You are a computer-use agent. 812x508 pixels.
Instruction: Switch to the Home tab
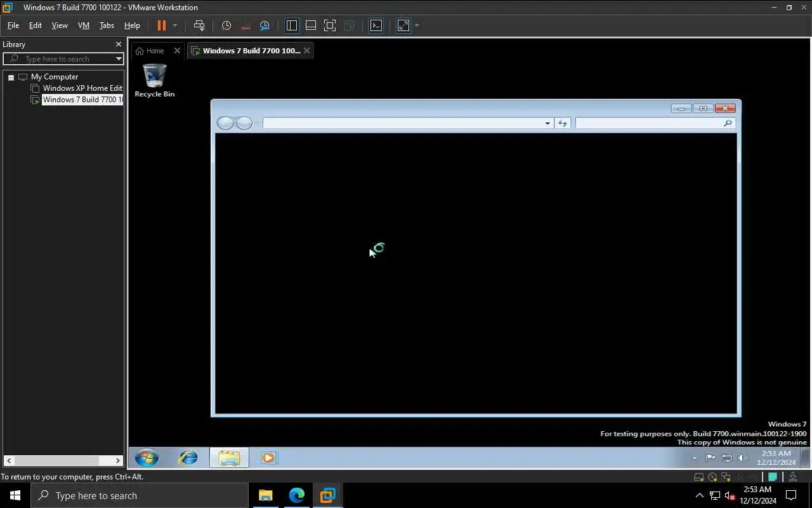click(x=150, y=51)
